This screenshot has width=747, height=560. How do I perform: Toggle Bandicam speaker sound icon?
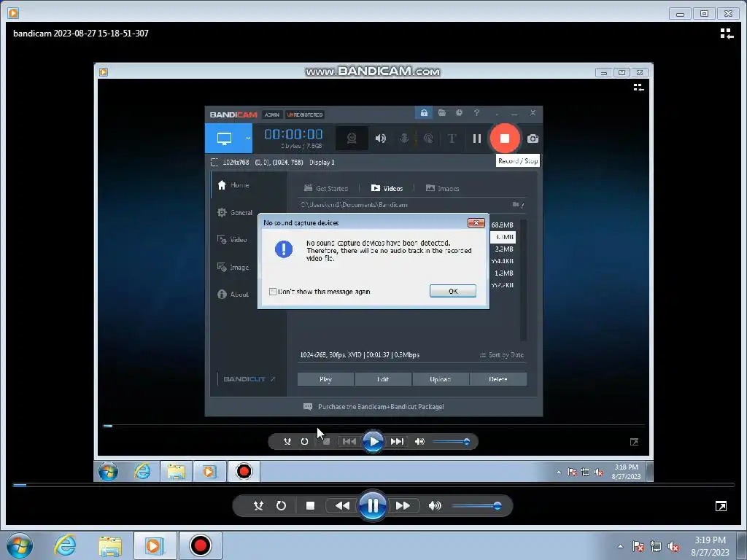coord(380,138)
